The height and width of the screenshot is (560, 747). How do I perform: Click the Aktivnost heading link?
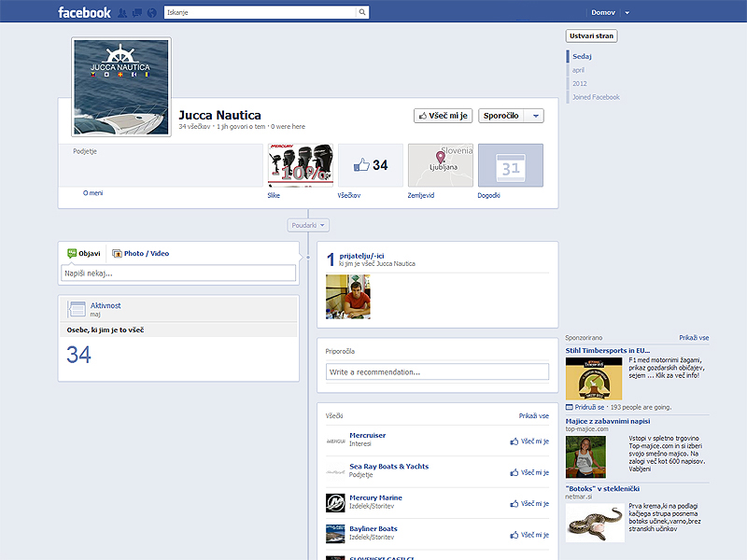[106, 306]
